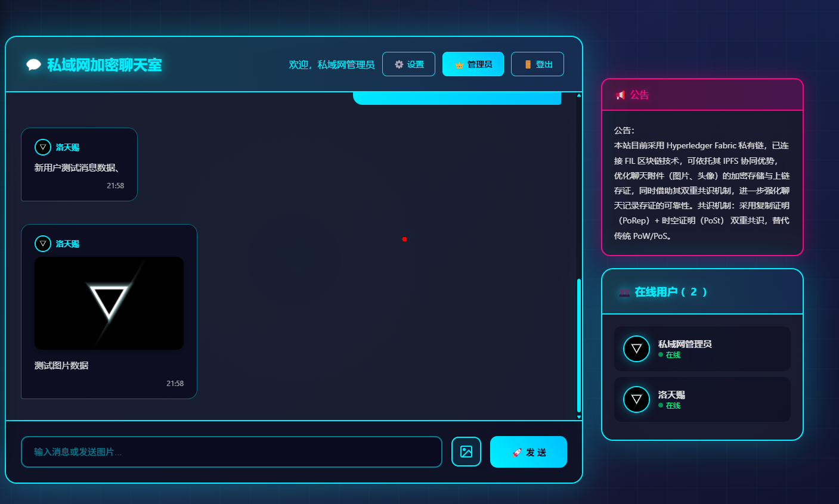Click 洛天赐 avatar in online users list
This screenshot has width=839, height=504.
pyautogui.click(x=636, y=399)
